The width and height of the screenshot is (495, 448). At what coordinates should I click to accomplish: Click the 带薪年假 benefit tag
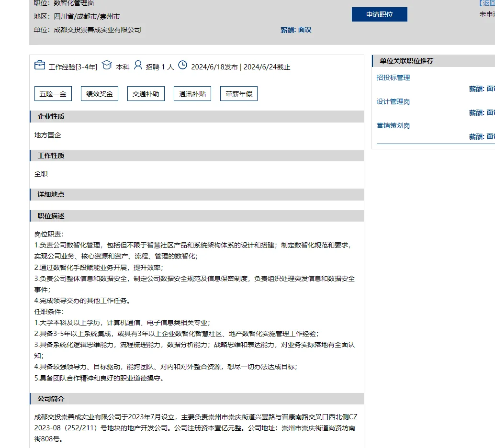coord(238,93)
